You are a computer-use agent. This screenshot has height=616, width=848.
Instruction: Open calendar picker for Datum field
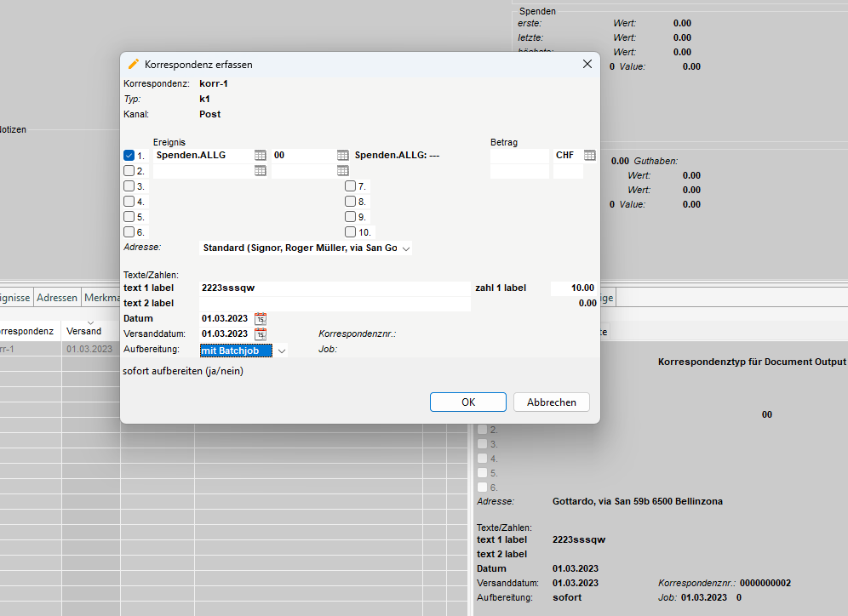pos(261,318)
